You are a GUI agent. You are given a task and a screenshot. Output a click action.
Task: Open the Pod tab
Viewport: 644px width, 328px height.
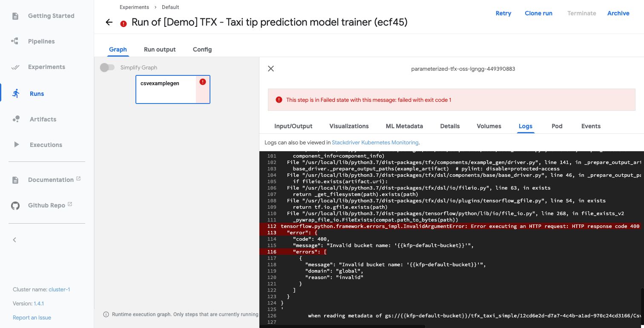click(x=557, y=126)
